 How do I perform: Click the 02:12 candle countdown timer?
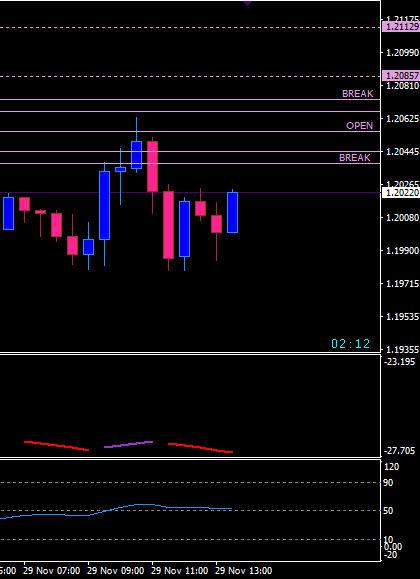coord(351,344)
